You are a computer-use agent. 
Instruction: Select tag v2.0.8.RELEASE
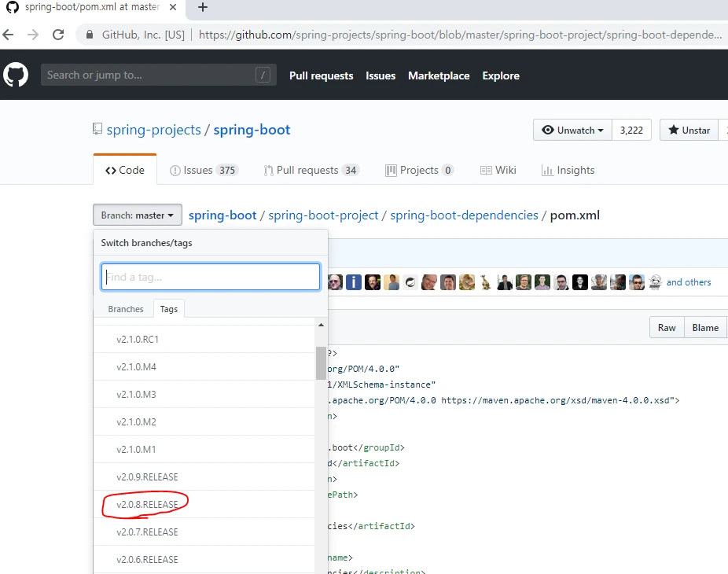(204, 504)
